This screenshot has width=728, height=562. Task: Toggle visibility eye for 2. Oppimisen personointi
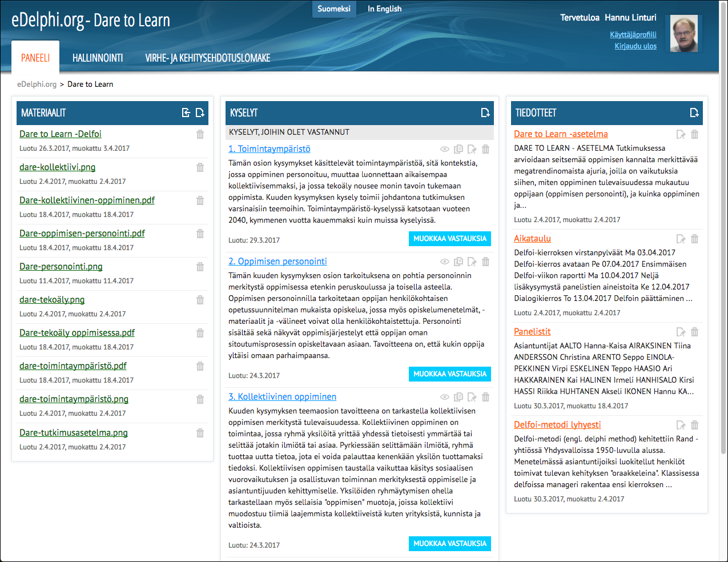click(x=444, y=262)
